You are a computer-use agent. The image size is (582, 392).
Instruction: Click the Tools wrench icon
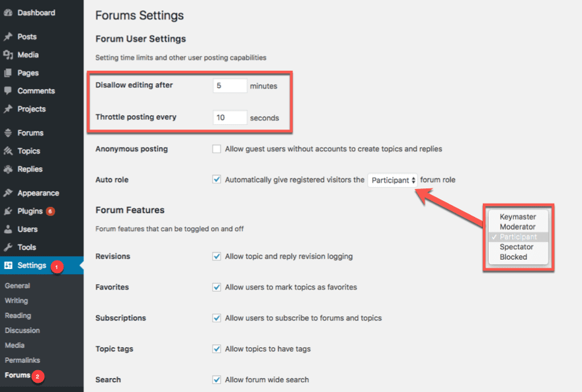pyautogui.click(x=8, y=247)
